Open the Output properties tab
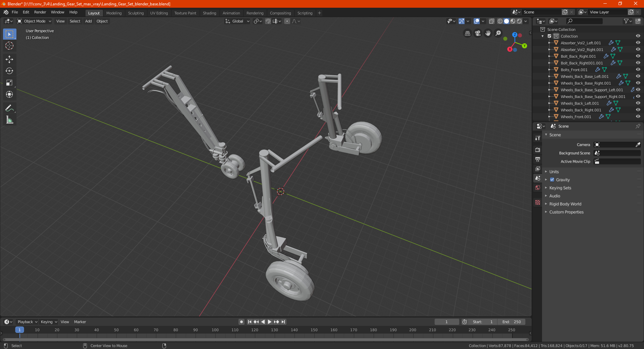Screen dimensions: 644x349 coord(538,159)
